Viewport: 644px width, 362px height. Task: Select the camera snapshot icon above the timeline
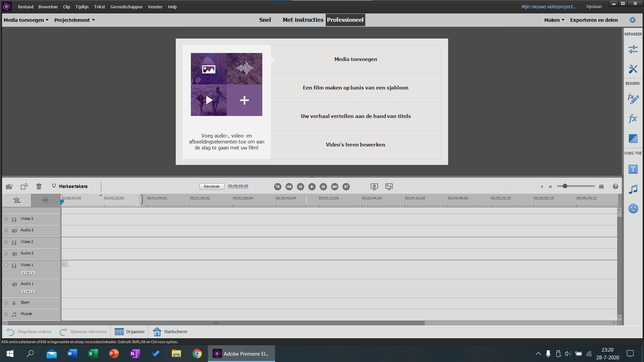[9, 187]
